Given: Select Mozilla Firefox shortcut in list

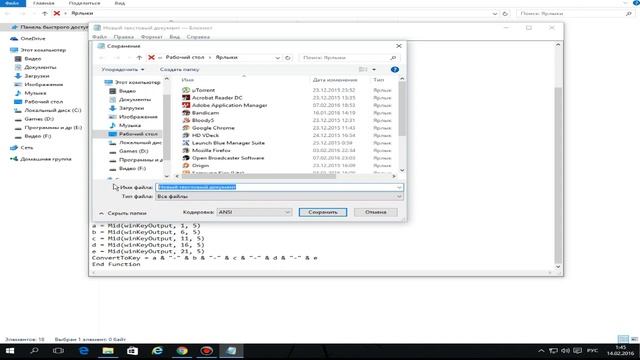Looking at the screenshot, I should point(207,151).
